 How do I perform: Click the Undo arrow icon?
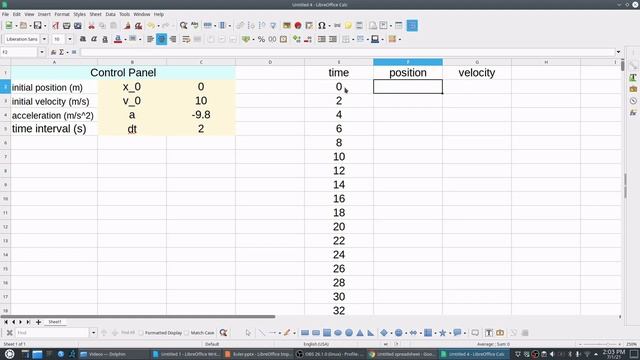tap(151, 26)
